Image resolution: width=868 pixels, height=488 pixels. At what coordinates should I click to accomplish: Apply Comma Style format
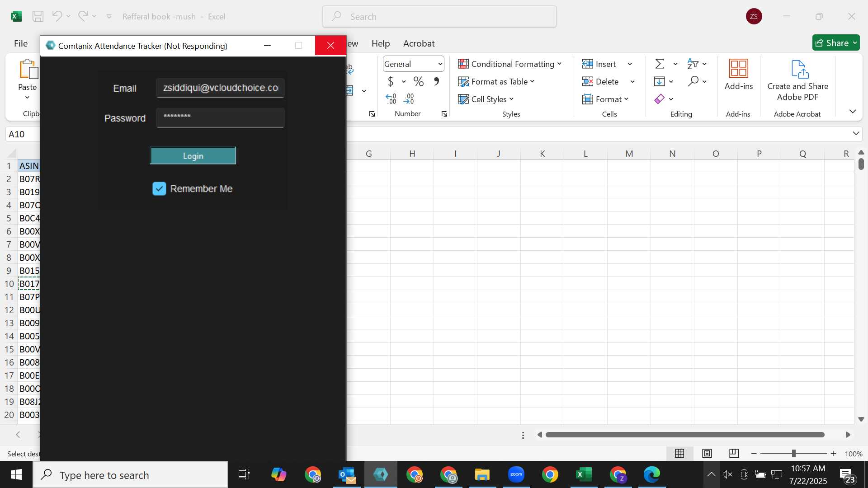436,82
